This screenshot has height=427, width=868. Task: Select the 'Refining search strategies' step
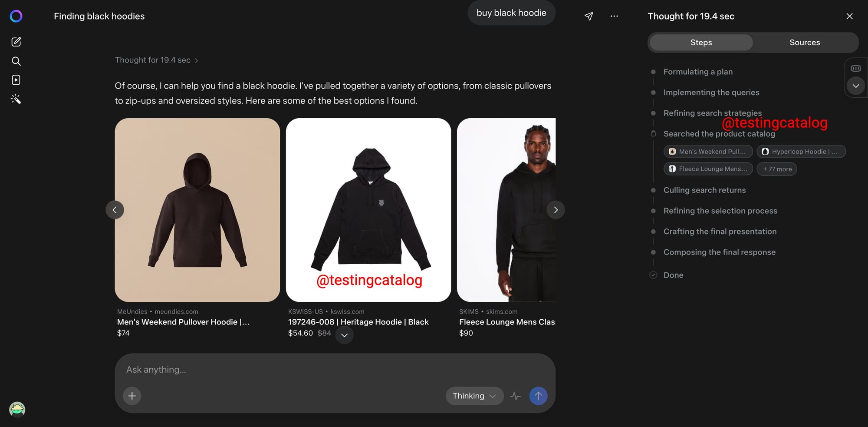pyautogui.click(x=713, y=113)
